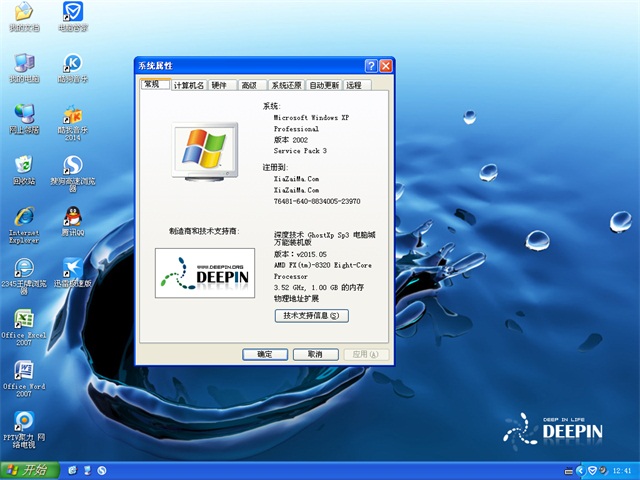Select the 自动更新 tab

click(324, 86)
